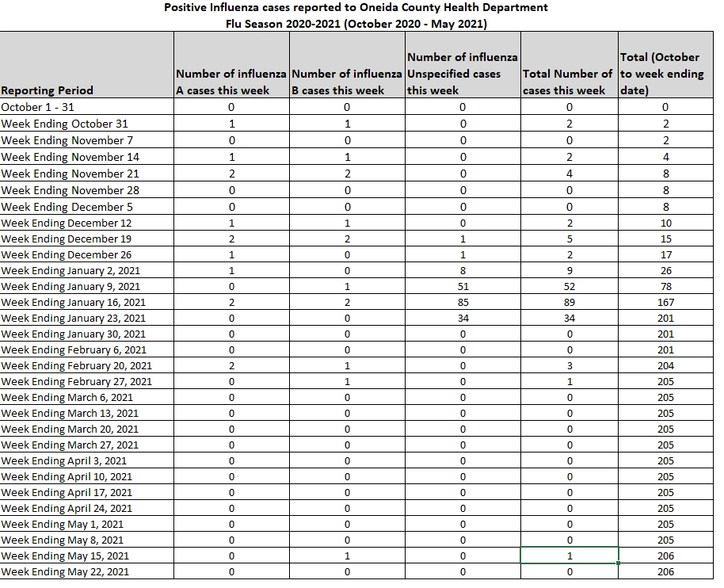The image size is (724, 588).
Task: Select the 'Week Ending November 28' cell
Action: (x=87, y=190)
